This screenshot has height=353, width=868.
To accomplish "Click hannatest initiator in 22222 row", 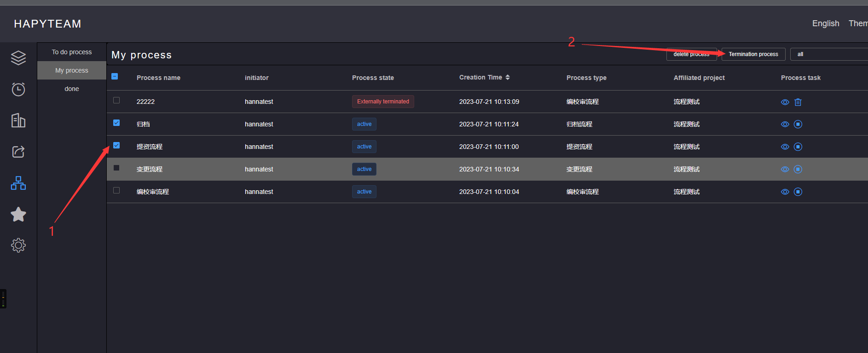I will click(x=259, y=102).
